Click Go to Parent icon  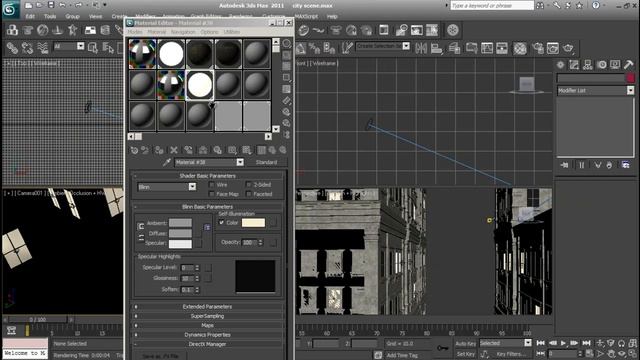click(x=272, y=150)
